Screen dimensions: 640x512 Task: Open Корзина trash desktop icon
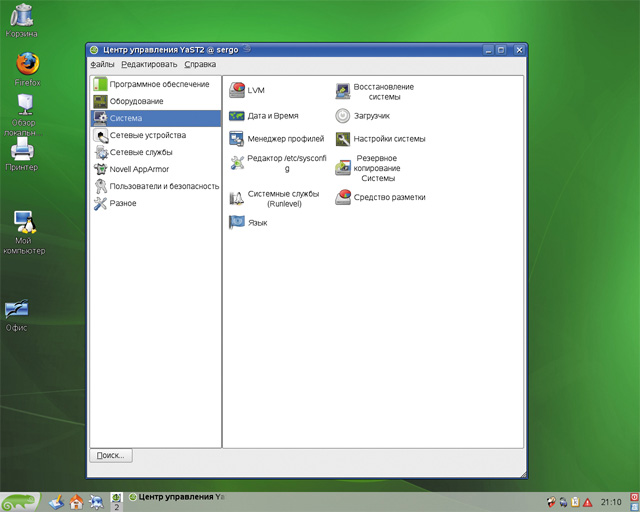tap(22, 20)
